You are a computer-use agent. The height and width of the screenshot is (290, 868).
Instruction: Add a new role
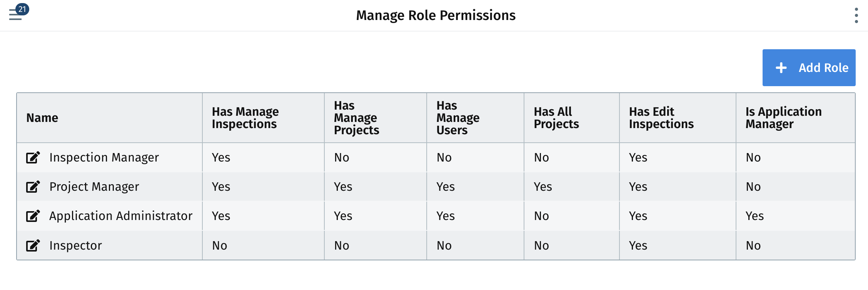coord(809,68)
